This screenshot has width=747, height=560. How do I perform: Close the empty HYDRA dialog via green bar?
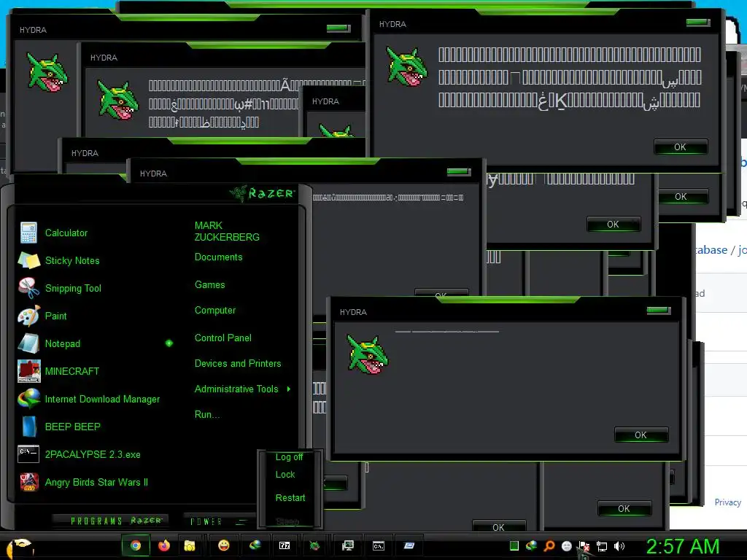pos(659,311)
